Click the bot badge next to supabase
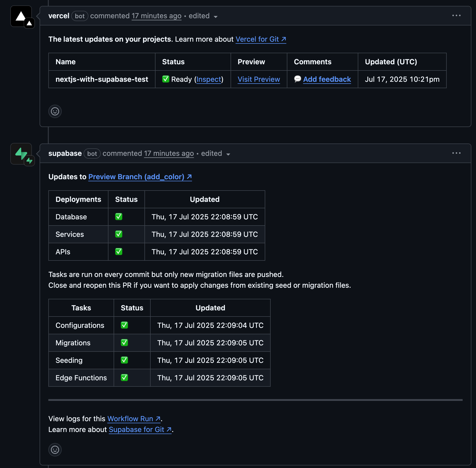 point(92,154)
